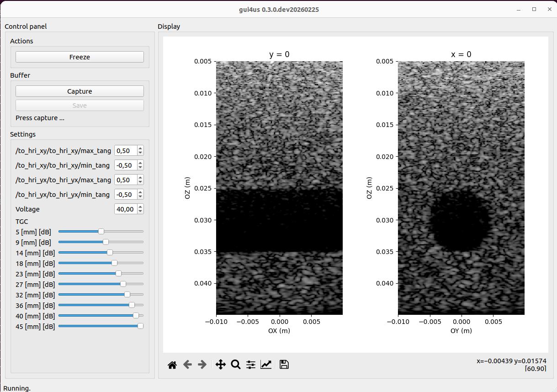
Task: Click the forward arrow to next view
Action: pos(202,365)
